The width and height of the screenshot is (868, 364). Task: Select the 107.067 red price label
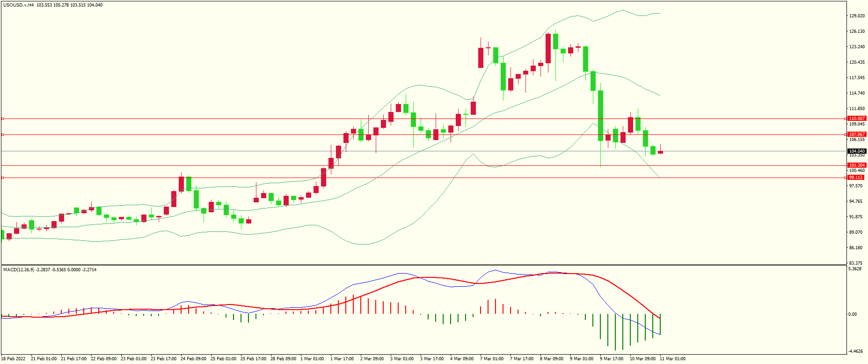click(857, 134)
